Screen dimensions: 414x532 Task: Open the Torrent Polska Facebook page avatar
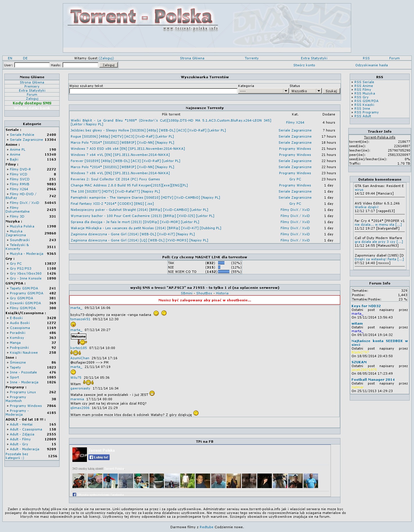79,454
